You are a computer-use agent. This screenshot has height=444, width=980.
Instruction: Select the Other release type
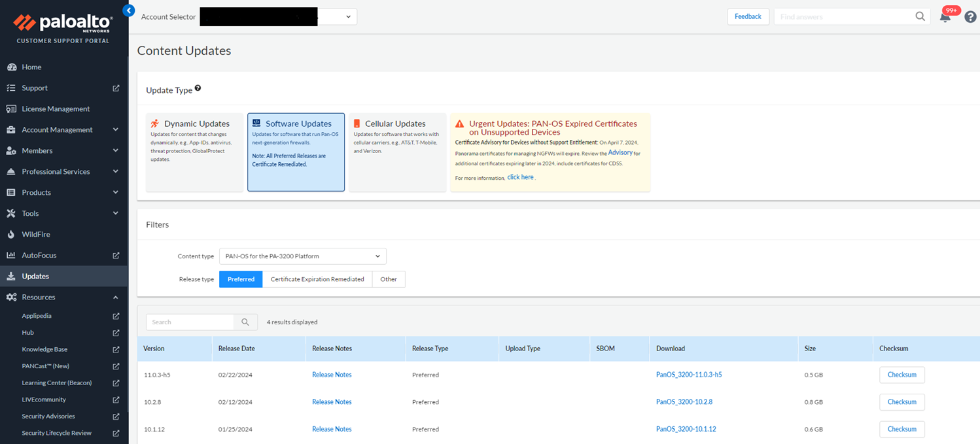click(389, 279)
